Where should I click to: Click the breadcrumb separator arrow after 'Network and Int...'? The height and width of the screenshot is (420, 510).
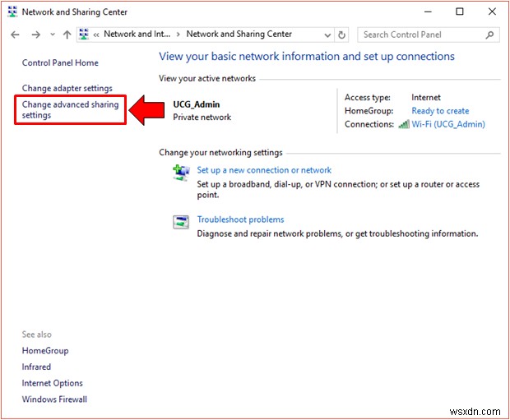178,35
